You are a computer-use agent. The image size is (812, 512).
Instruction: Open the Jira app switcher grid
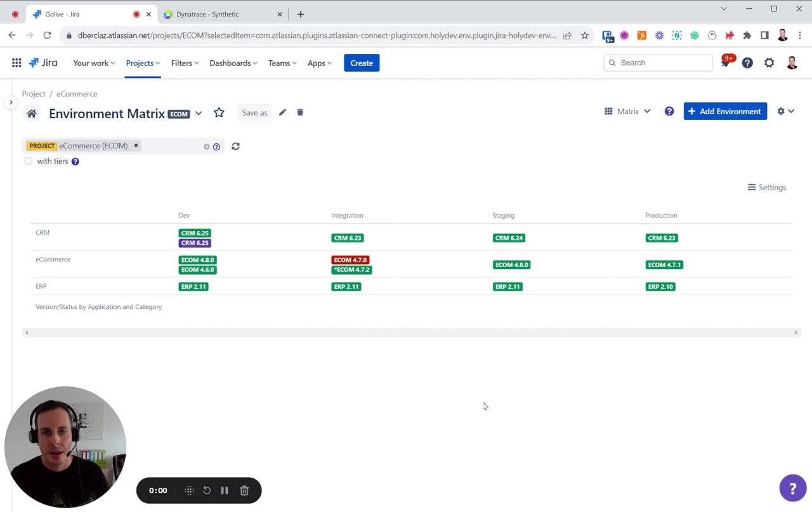16,63
